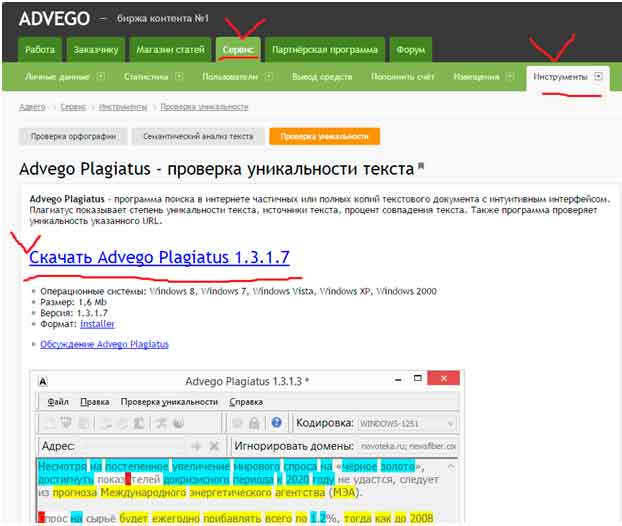622x526 pixels.
Task: Open the Plagiatus help icon with question mark
Action: (x=276, y=423)
